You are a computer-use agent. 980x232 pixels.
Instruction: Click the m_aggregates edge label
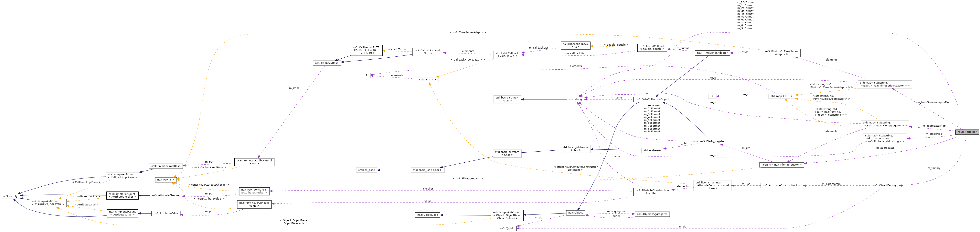pyautogui.click(x=616, y=212)
